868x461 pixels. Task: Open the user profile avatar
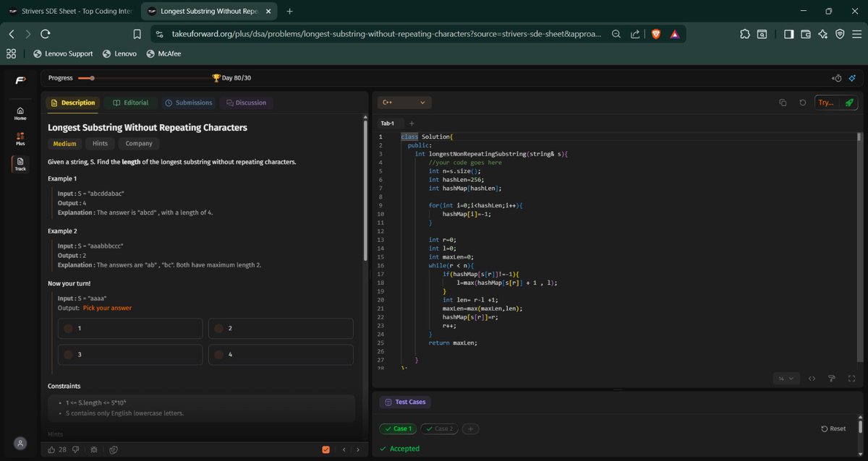(x=20, y=443)
